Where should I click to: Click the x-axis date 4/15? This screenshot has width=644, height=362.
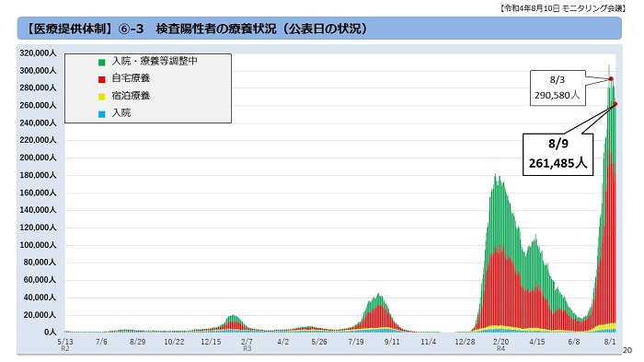tap(537, 342)
